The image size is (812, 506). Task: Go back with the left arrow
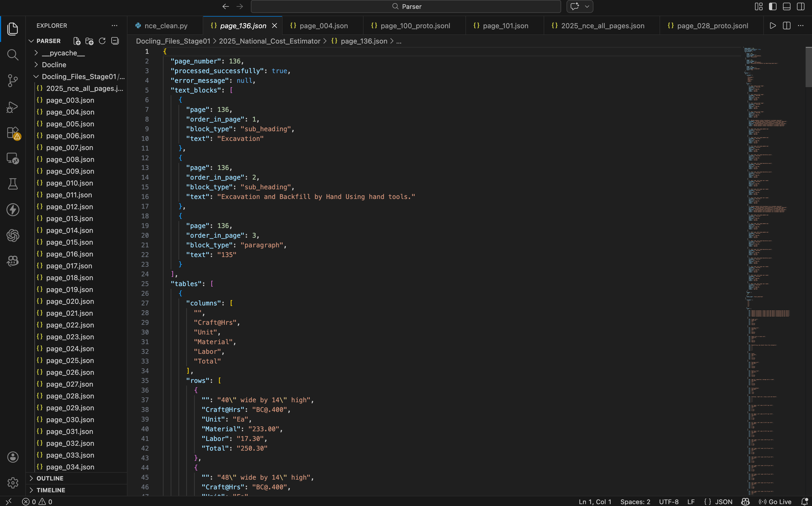(x=226, y=6)
